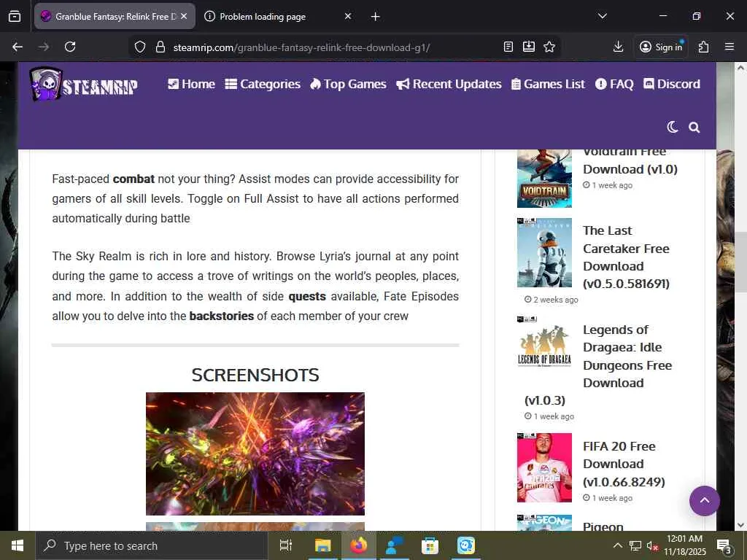
Task: Click Sign in button
Action: click(x=662, y=47)
